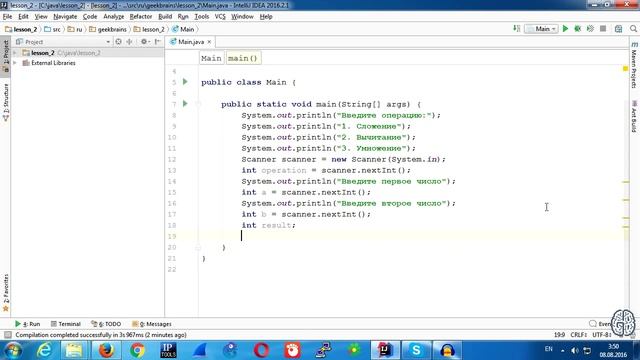Open Chrome from the taskbar
This screenshot has height=360, width=640.
[x=138, y=350]
